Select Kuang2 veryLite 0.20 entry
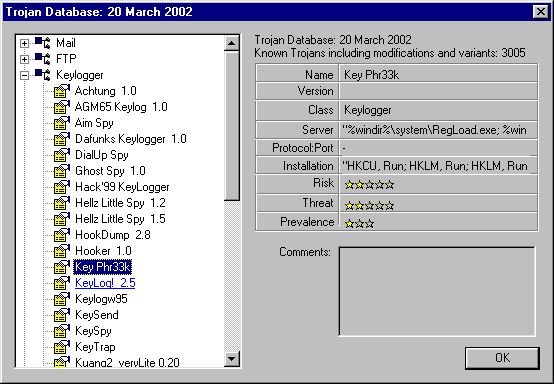The height and width of the screenshot is (384, 554). 127,362
